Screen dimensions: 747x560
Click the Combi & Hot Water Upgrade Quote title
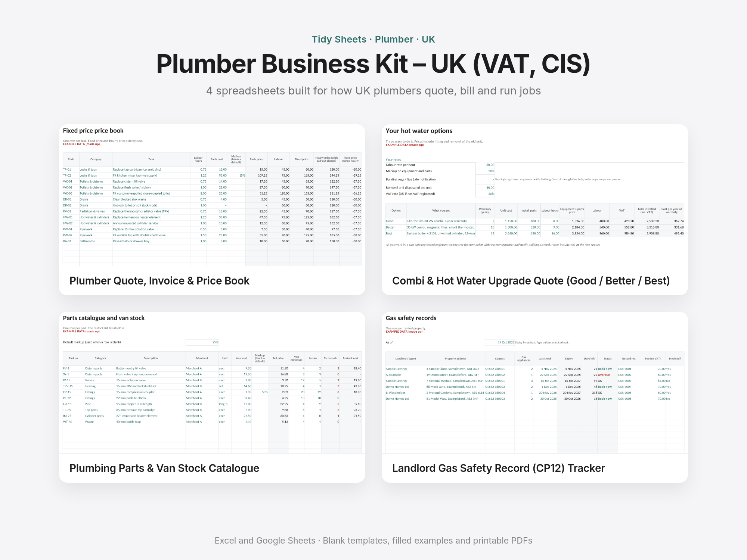pyautogui.click(x=531, y=281)
